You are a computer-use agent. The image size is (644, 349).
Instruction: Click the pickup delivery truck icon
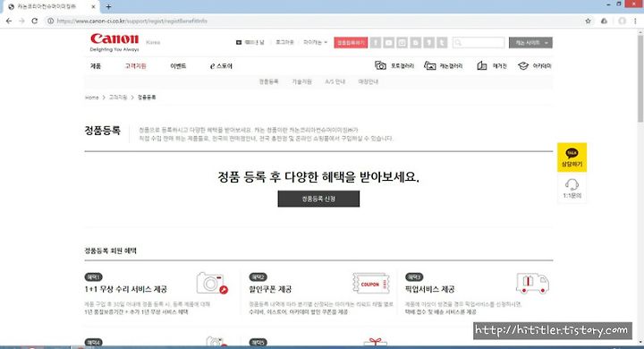tap(532, 283)
